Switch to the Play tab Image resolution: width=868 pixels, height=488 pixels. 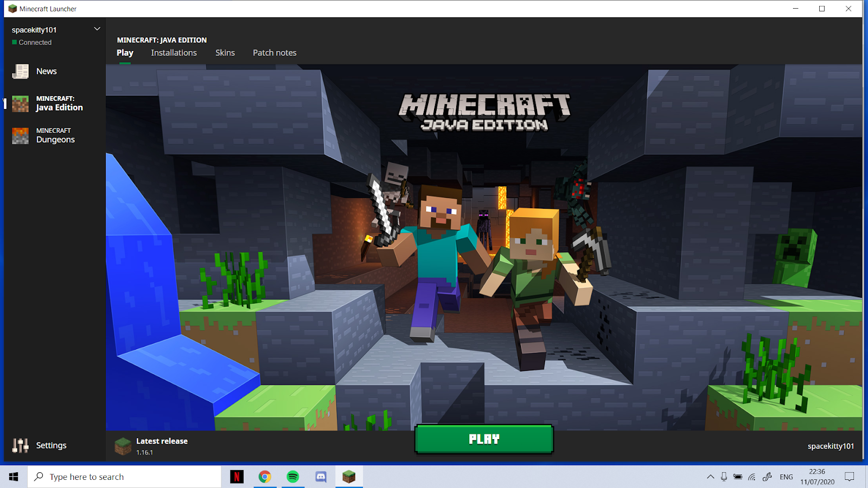125,53
